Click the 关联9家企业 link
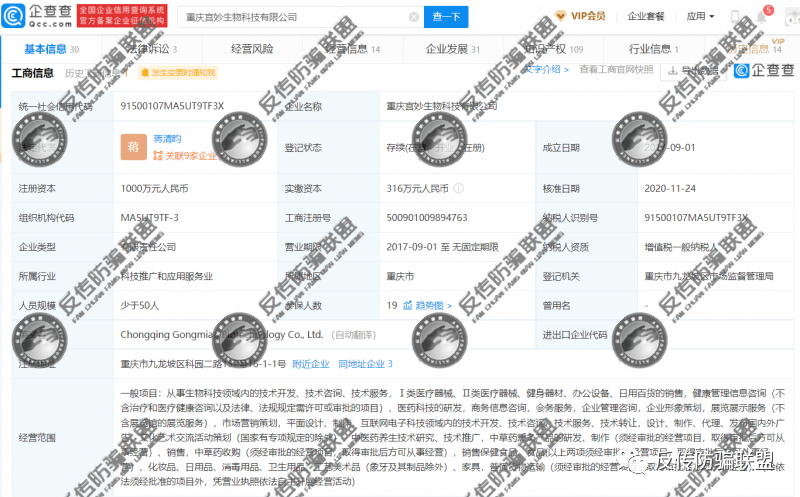The width and height of the screenshot is (800, 497). (x=184, y=156)
